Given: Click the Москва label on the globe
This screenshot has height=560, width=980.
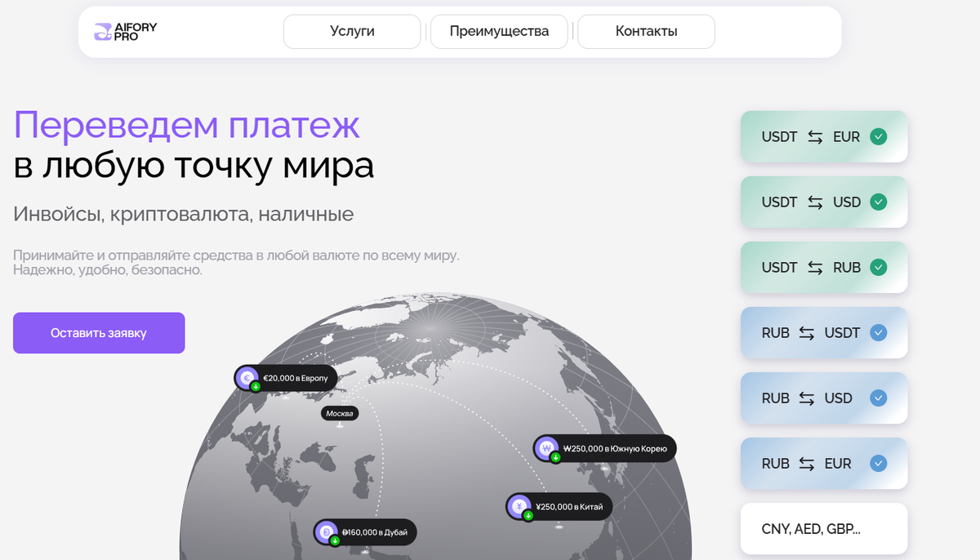Looking at the screenshot, I should point(340,412).
